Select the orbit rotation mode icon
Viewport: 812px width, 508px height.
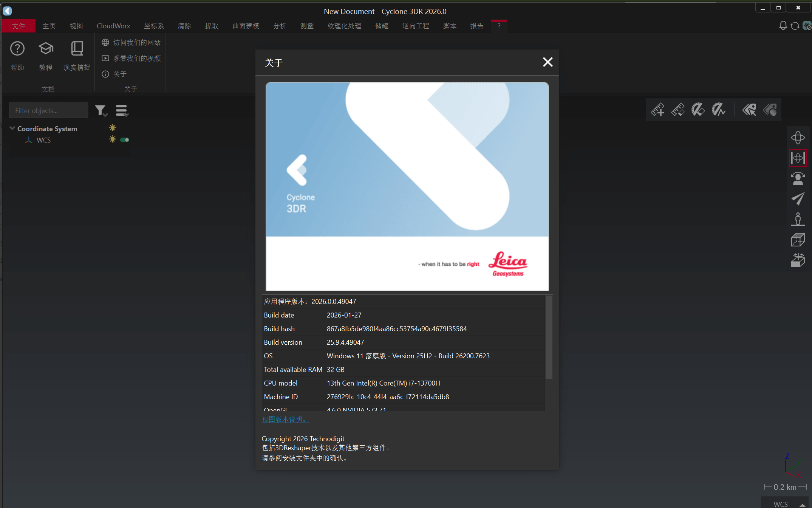[x=798, y=138]
